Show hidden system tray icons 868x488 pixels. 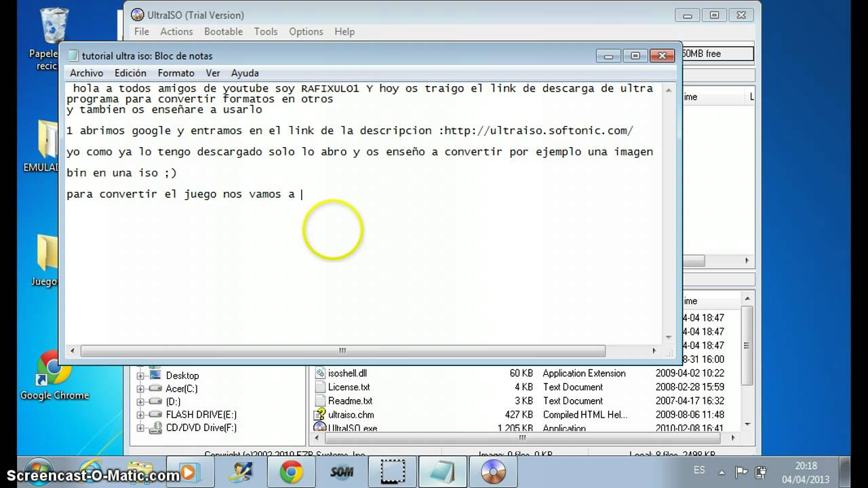pos(722,472)
